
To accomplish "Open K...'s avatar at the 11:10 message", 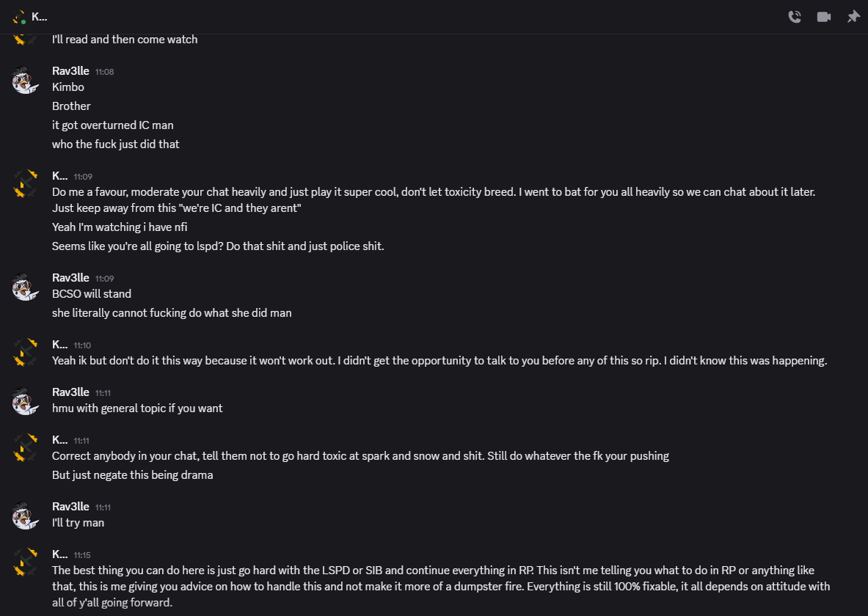I will (x=25, y=353).
